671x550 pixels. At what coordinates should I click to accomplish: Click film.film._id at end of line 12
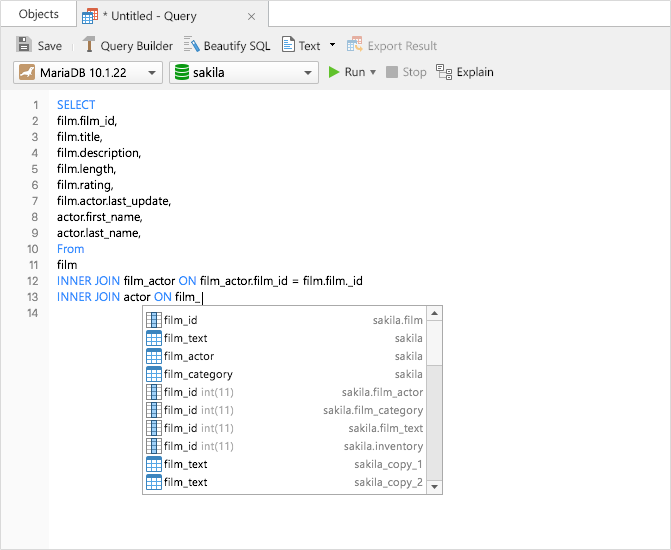click(333, 281)
